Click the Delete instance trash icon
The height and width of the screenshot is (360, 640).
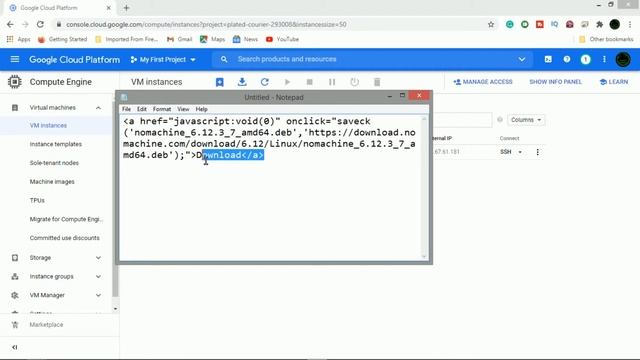[x=377, y=82]
